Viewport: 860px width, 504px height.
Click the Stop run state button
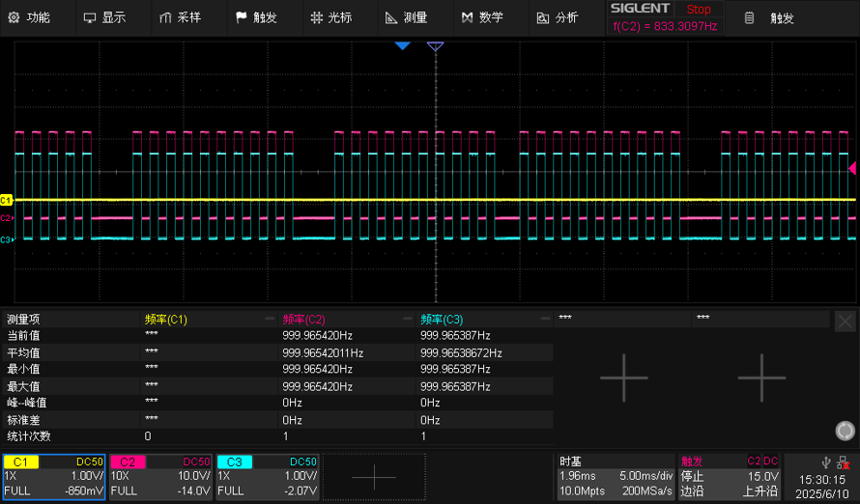click(699, 10)
